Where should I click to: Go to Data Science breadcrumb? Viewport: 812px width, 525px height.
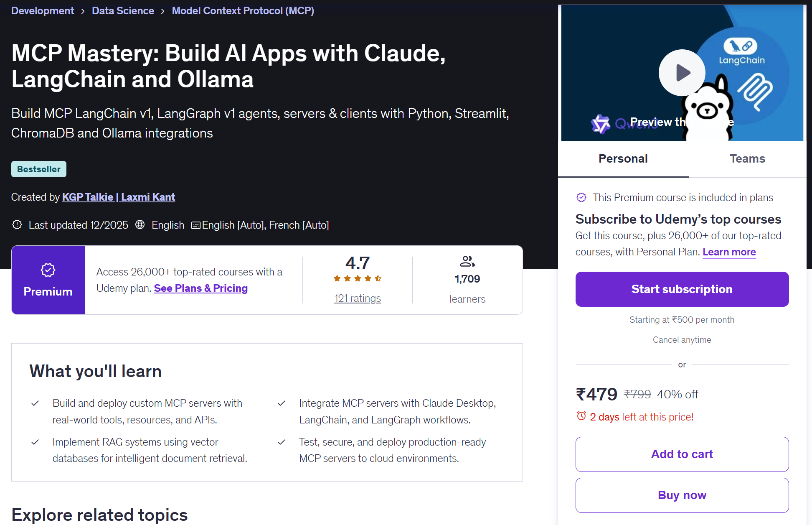coord(123,11)
